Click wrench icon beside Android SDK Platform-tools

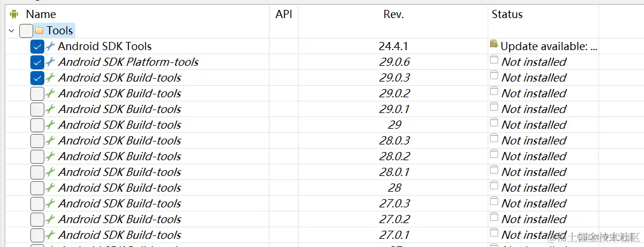click(x=50, y=62)
